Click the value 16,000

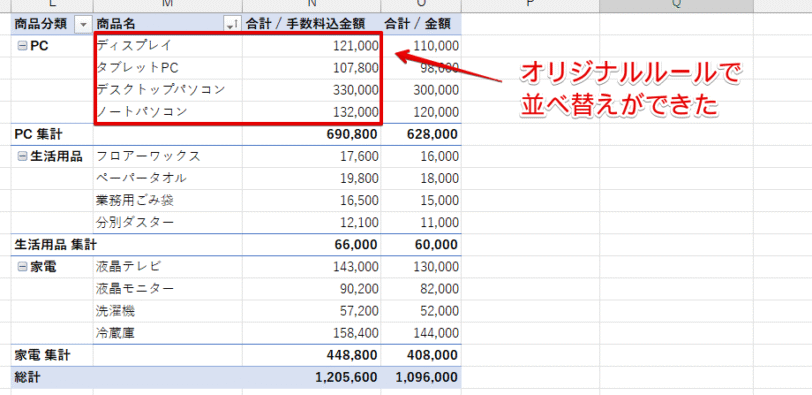pos(439,156)
